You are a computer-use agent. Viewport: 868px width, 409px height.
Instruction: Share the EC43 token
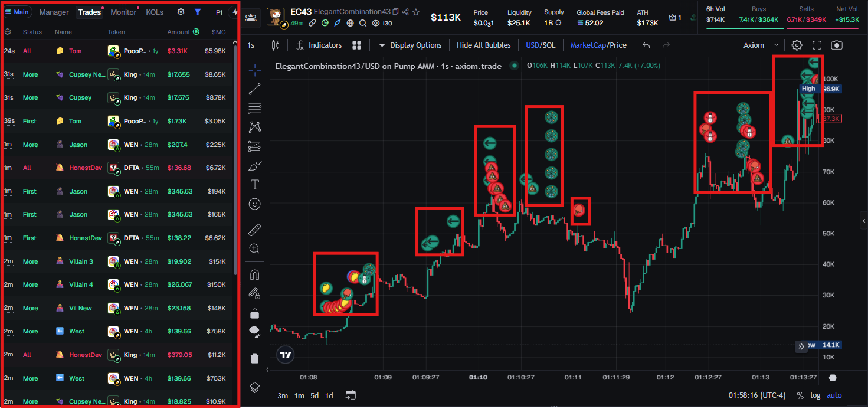click(x=405, y=12)
